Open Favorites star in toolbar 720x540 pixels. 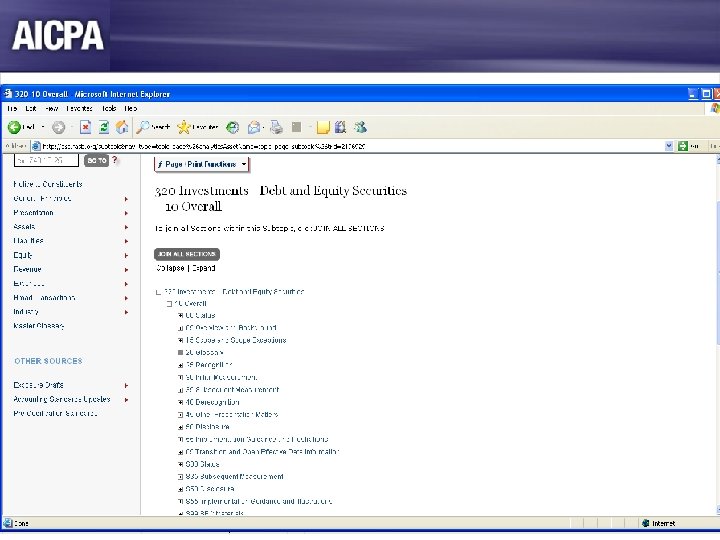(x=184, y=127)
